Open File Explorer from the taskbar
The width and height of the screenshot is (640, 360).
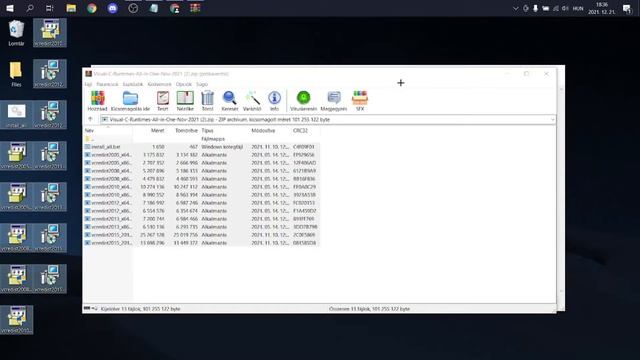coord(71,8)
